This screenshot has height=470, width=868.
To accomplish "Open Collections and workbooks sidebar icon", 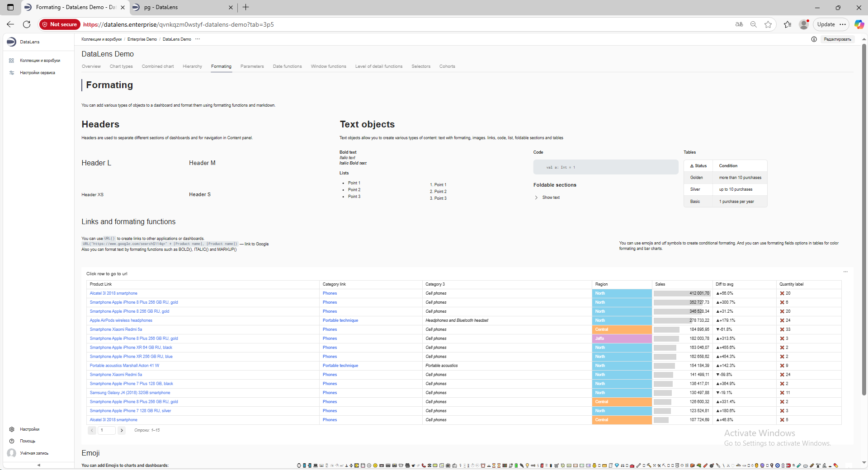I will point(12,61).
